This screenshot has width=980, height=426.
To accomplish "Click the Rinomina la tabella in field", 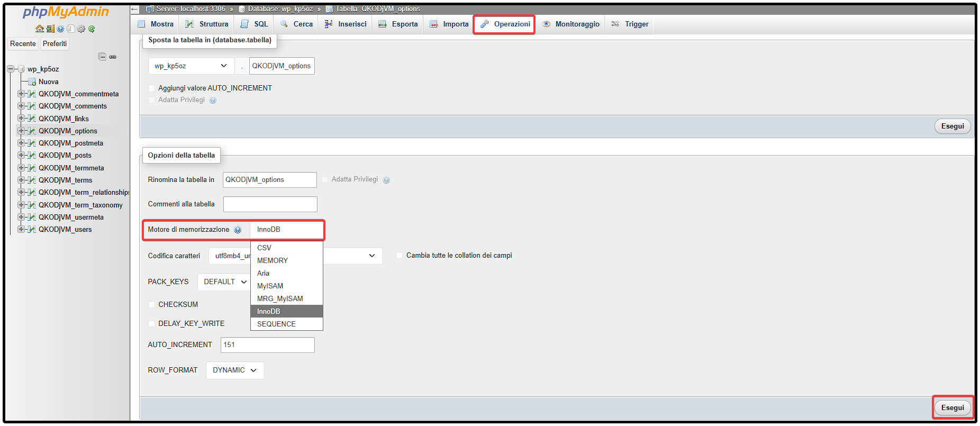I will 270,180.
